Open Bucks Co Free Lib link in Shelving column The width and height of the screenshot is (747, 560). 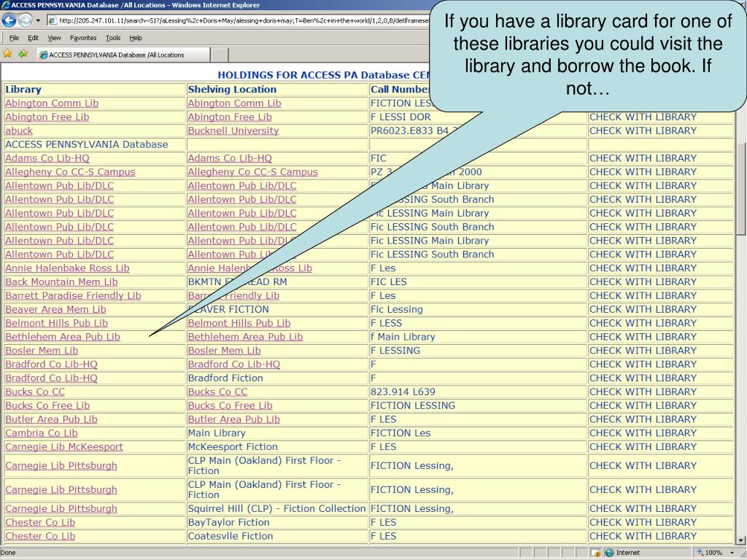pos(230,406)
